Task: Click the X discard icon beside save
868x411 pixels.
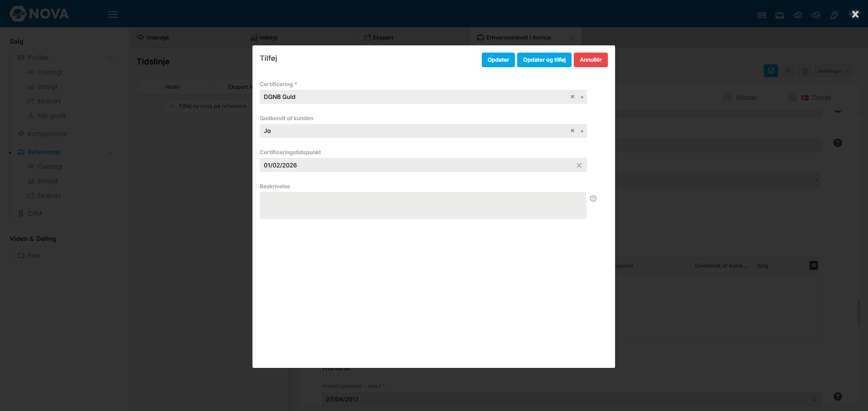Action: coord(788,71)
